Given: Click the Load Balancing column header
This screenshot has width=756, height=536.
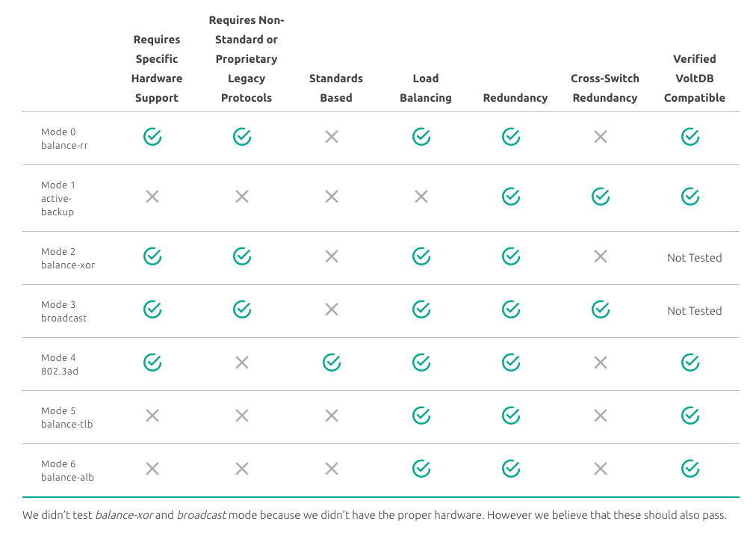Looking at the screenshot, I should (426, 88).
